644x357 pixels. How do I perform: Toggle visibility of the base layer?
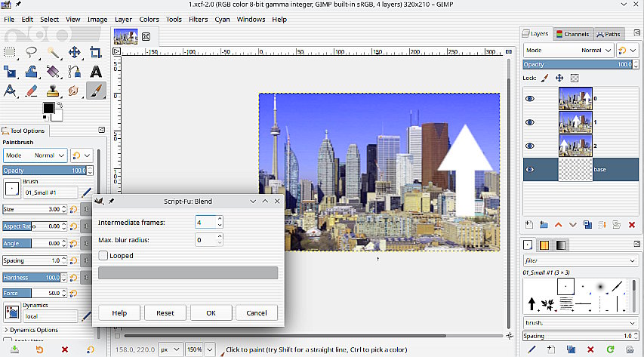click(530, 169)
